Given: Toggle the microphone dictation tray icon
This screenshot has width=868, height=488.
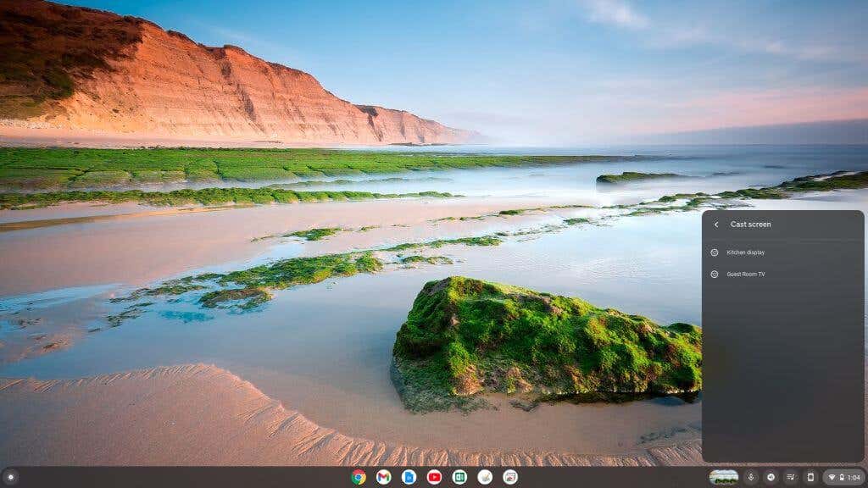Looking at the screenshot, I should (x=751, y=477).
